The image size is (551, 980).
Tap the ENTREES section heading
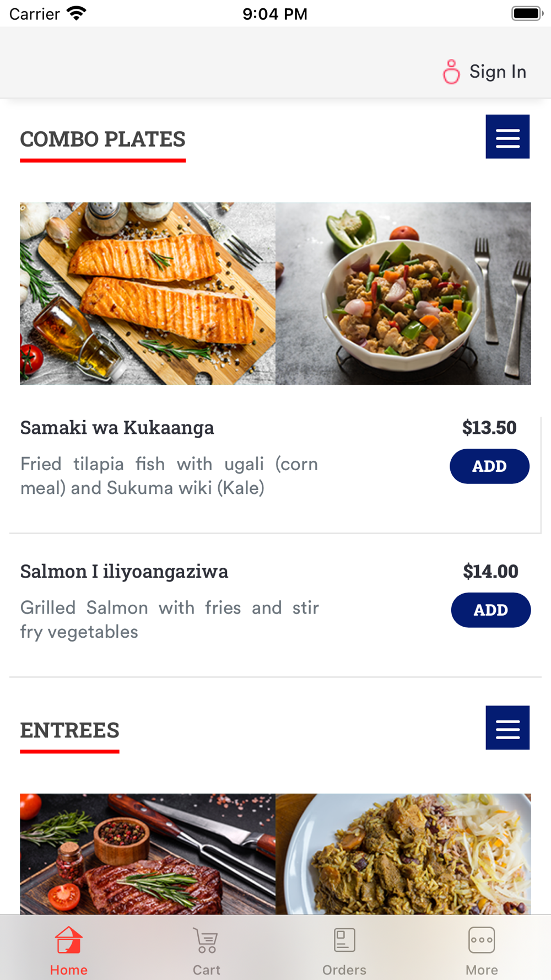point(69,730)
